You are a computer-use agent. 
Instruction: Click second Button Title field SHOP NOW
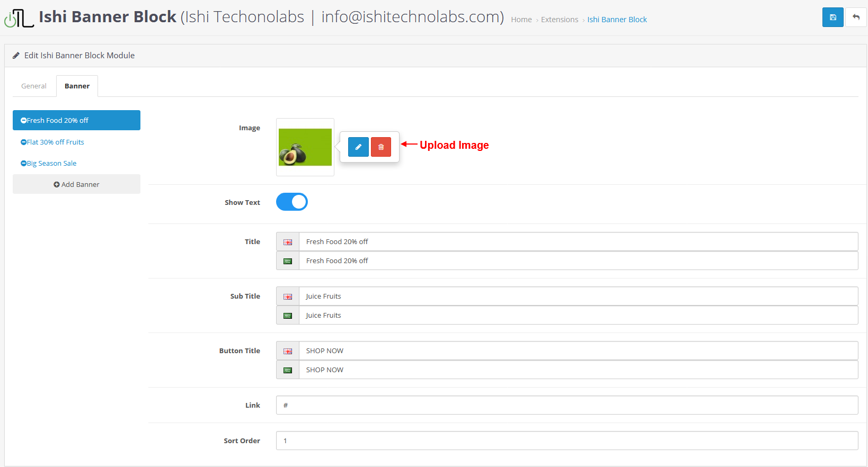pos(579,370)
